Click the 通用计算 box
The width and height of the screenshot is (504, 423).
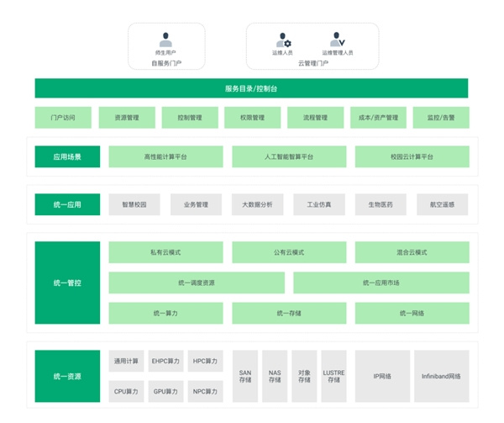(x=126, y=361)
